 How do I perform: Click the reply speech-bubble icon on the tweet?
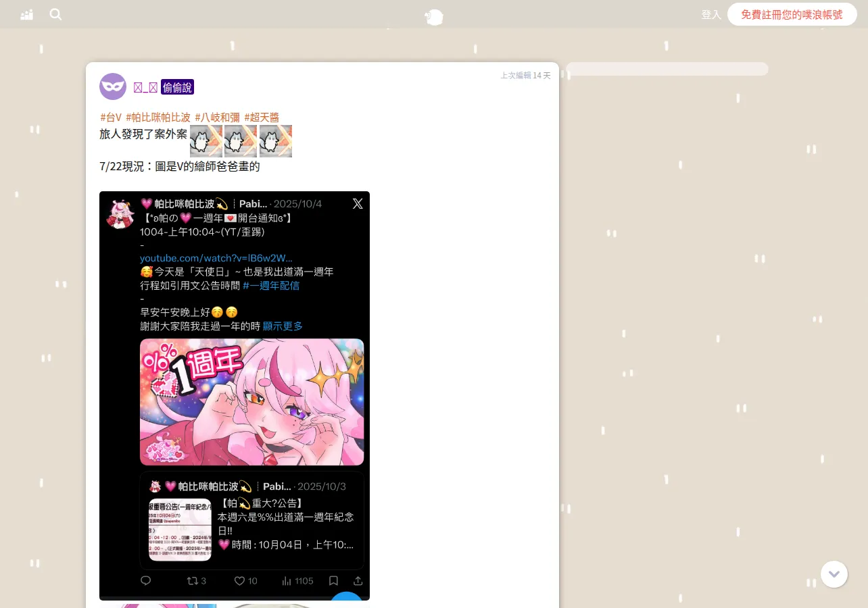[145, 580]
